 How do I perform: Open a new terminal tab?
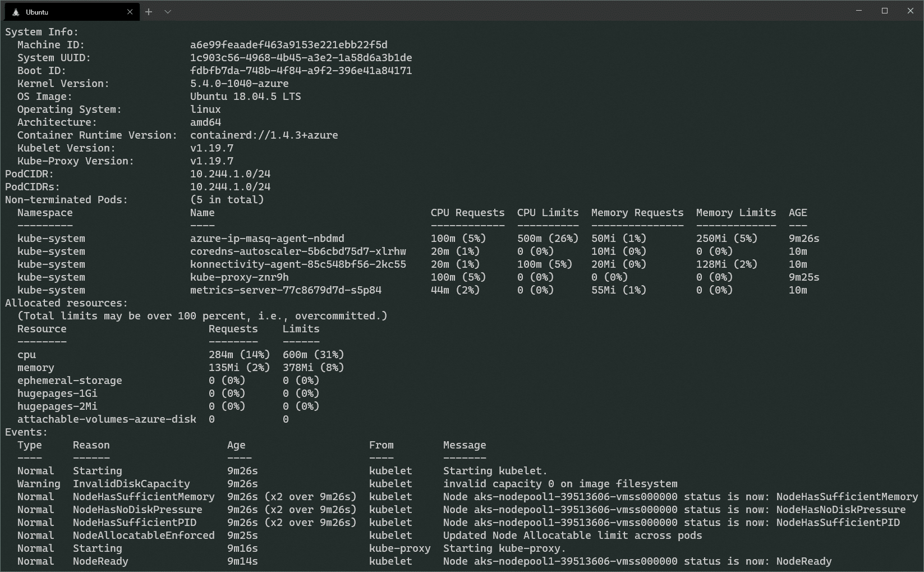coord(149,12)
